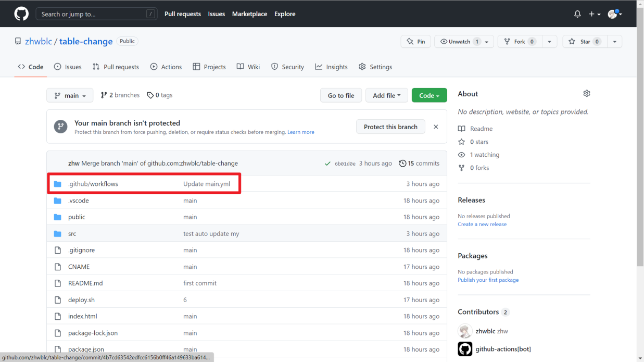Open the GitHub home logo
644x362 pixels.
[21, 14]
